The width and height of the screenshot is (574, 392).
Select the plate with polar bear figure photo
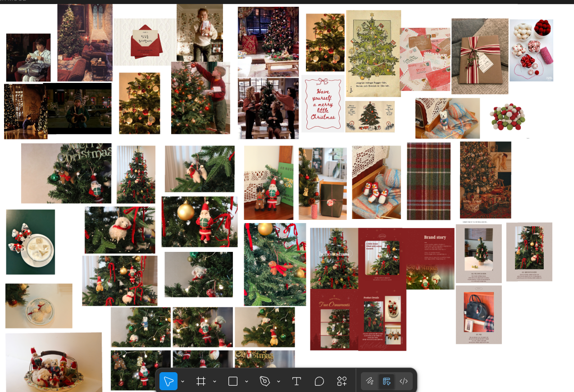(x=39, y=305)
